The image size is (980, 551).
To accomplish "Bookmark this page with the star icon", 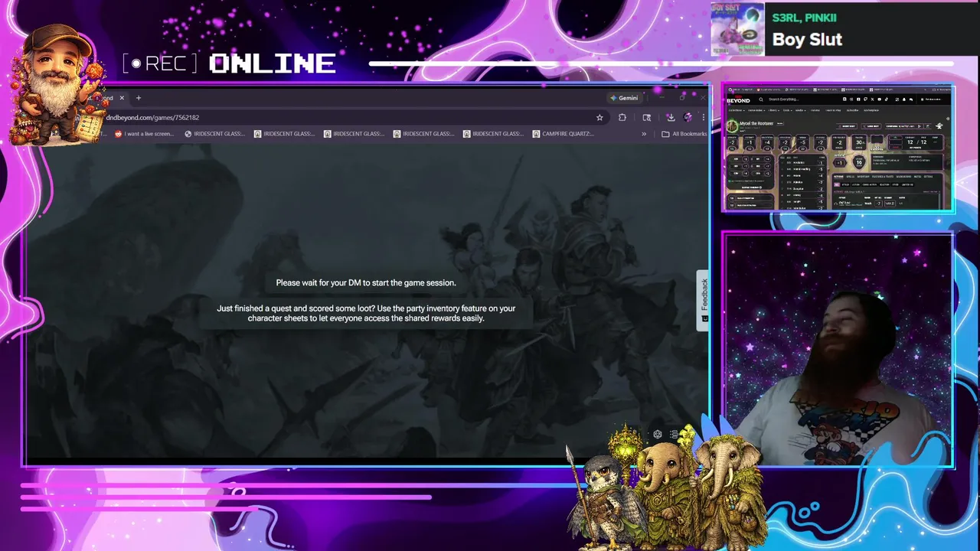I will (599, 117).
